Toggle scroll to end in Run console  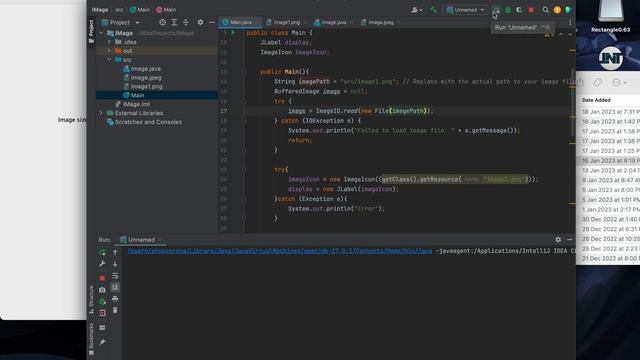(x=115, y=287)
